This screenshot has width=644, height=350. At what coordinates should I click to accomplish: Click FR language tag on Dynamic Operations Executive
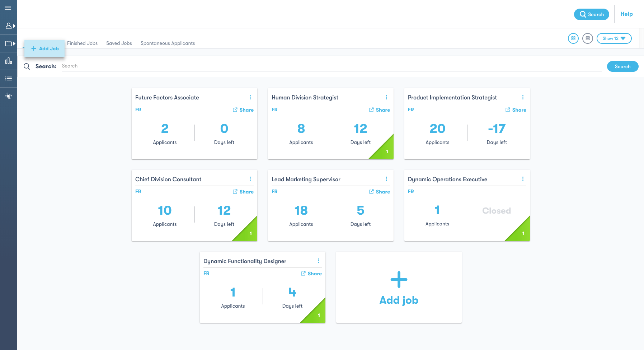coord(411,191)
